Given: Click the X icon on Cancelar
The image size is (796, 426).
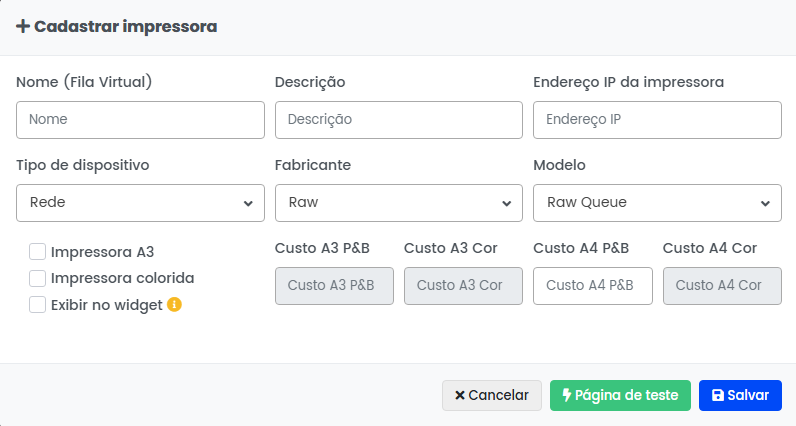Looking at the screenshot, I should pos(460,395).
